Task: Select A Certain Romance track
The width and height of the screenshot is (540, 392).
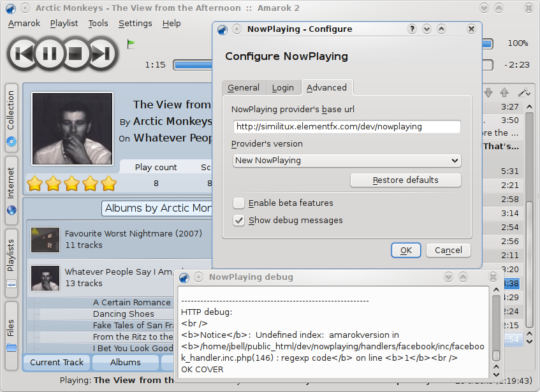Action: click(x=131, y=303)
